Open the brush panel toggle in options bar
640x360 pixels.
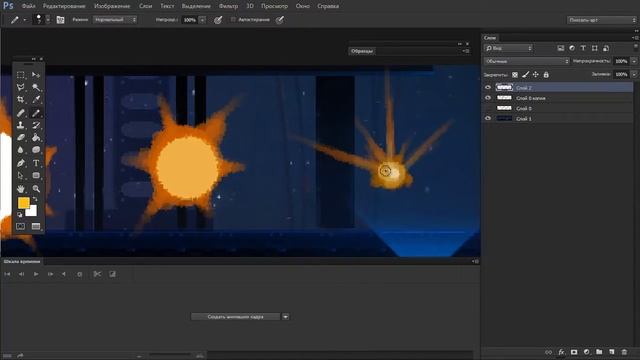pyautogui.click(x=60, y=20)
